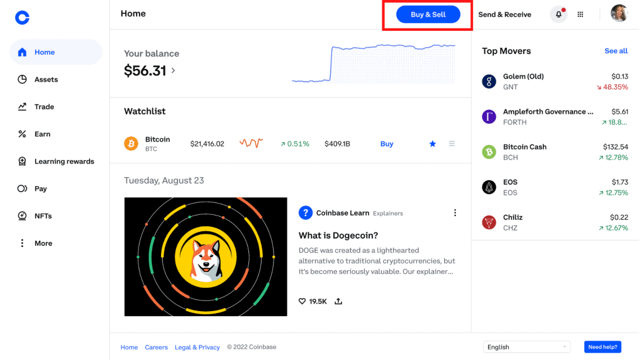This screenshot has height=362, width=644.
Task: Share the Dogecoin article
Action: (x=338, y=301)
